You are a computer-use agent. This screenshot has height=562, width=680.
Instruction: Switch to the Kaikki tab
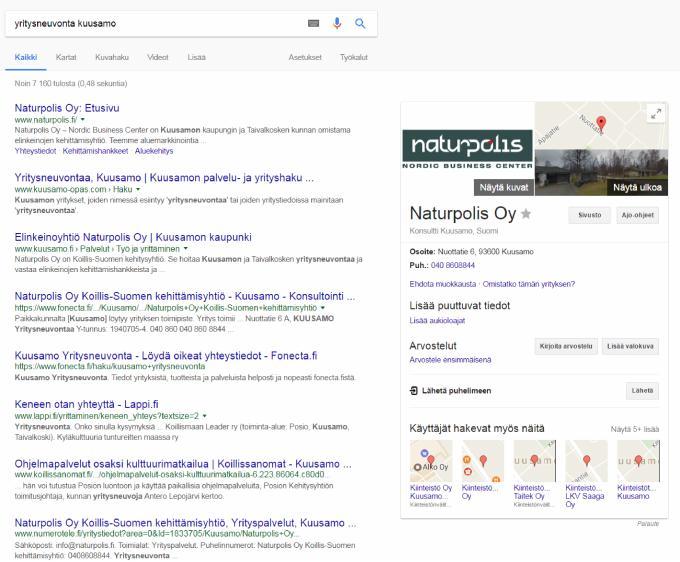pos(26,57)
